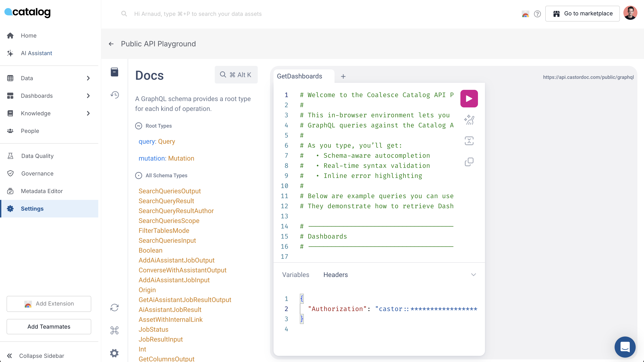Merge fragments using the merge icon
This screenshot has width=644, height=362.
[469, 141]
